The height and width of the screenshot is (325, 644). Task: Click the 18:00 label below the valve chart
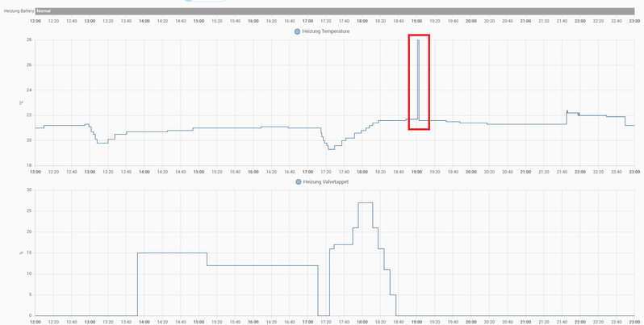[x=362, y=322]
